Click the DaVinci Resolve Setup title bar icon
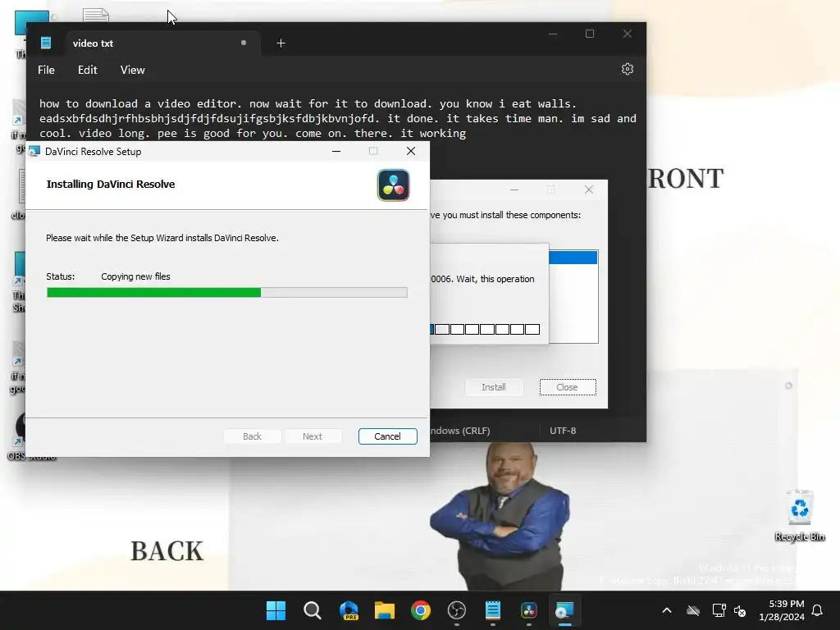Image resolution: width=840 pixels, height=630 pixels. pyautogui.click(x=34, y=152)
